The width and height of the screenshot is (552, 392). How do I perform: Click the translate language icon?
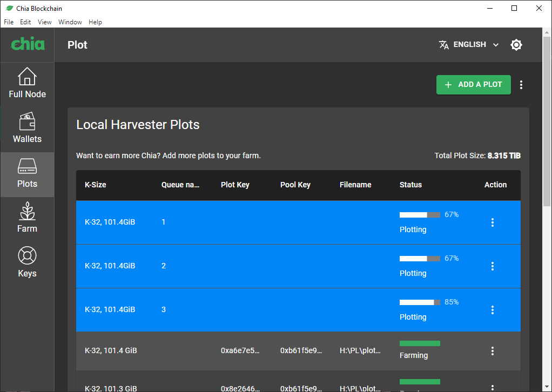443,45
